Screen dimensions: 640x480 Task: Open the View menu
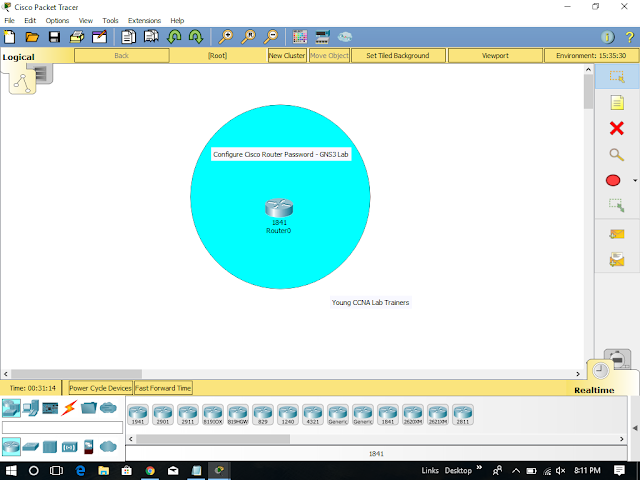[x=85, y=20]
